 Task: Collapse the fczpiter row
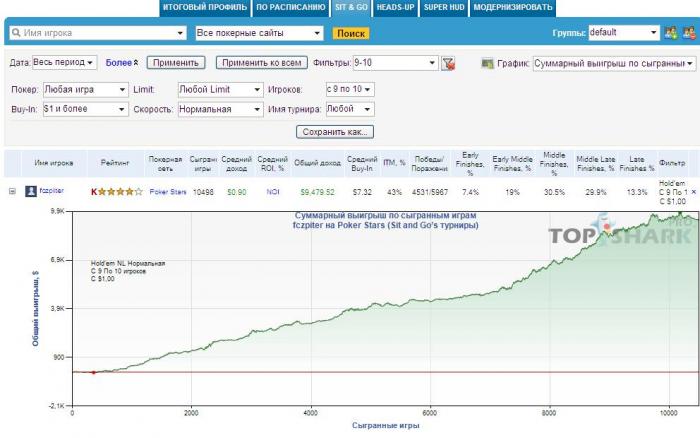[12, 191]
